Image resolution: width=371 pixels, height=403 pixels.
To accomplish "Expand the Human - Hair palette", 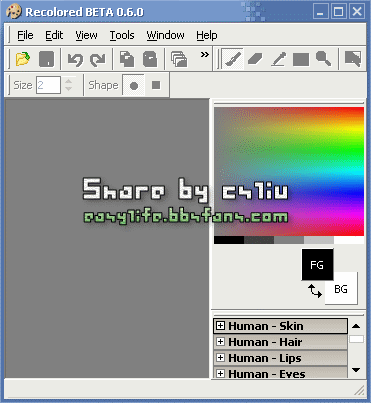I will point(220,342).
